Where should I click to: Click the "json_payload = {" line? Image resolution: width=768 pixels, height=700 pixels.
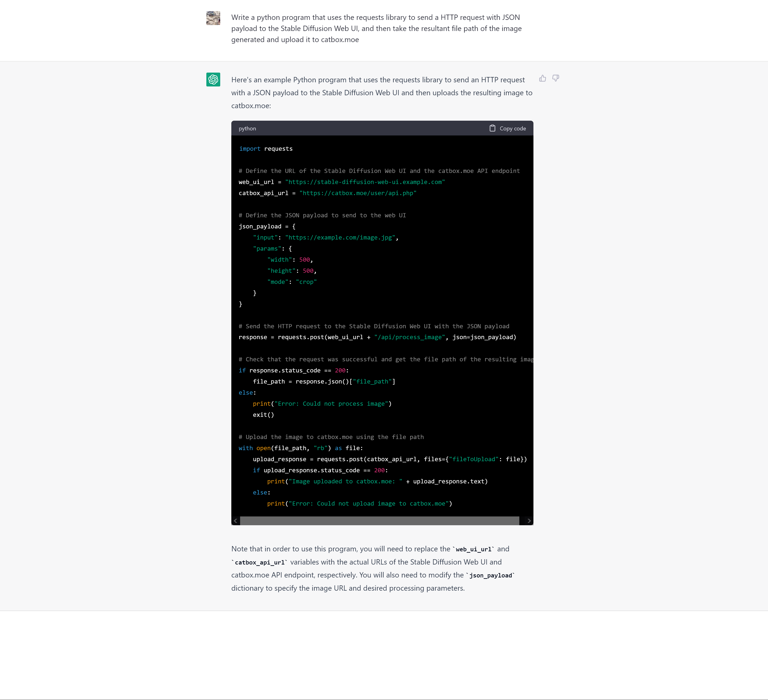pos(267,227)
